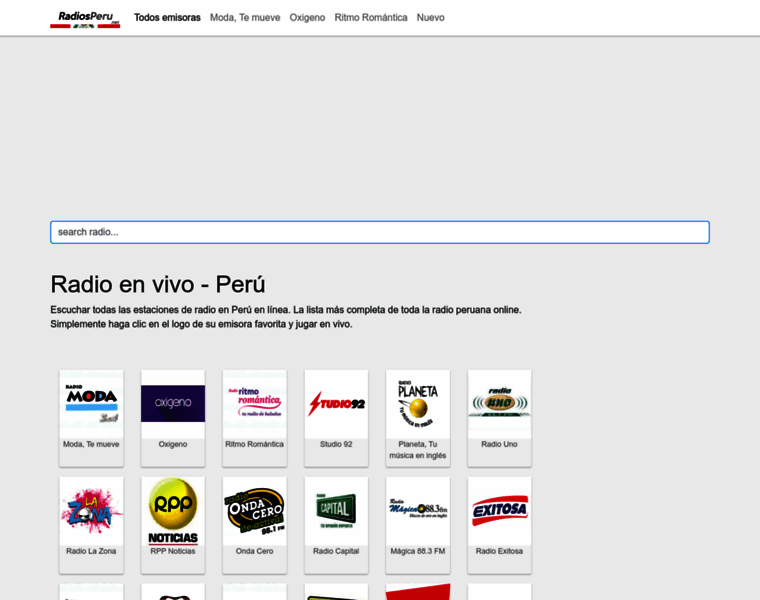Viewport: 760px width, 600px height.
Task: Click the 'Studio 92' caption text
Action: pos(336,444)
